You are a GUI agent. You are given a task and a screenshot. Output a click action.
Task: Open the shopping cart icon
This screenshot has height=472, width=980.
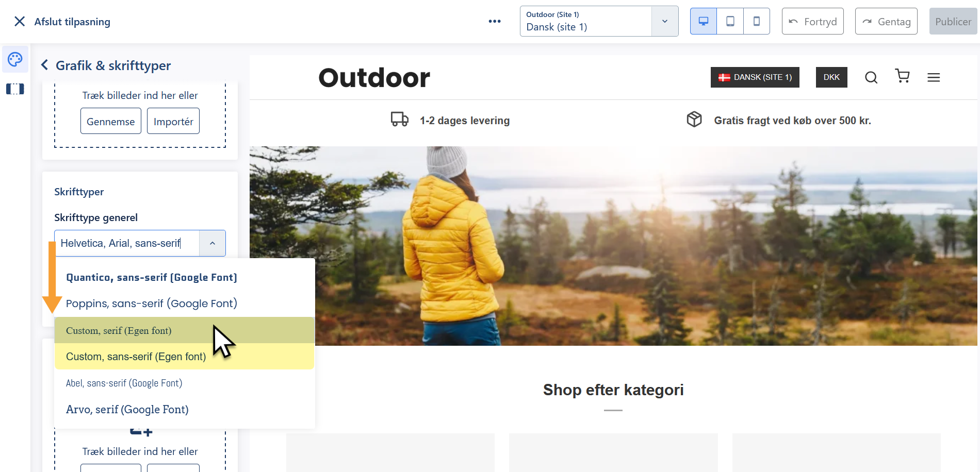pos(902,76)
